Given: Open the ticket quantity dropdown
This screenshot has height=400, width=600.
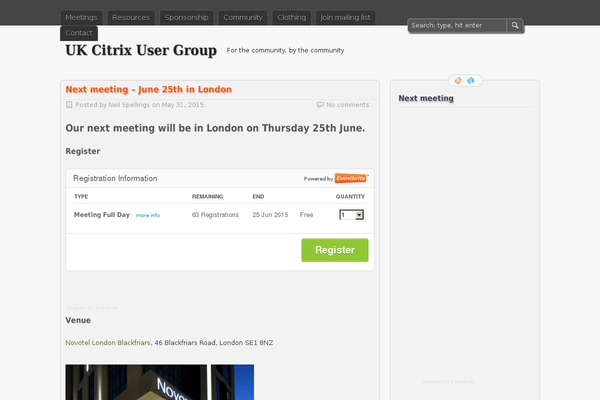Looking at the screenshot, I should pos(352,215).
